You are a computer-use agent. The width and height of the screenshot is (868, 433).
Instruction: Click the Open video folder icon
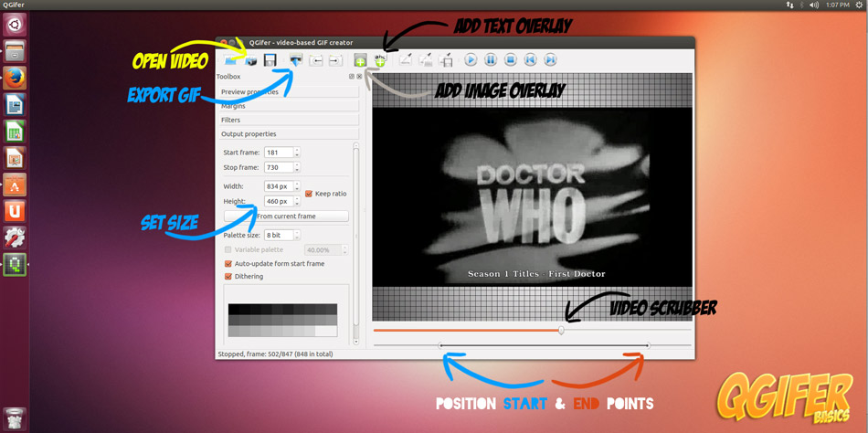(230, 60)
